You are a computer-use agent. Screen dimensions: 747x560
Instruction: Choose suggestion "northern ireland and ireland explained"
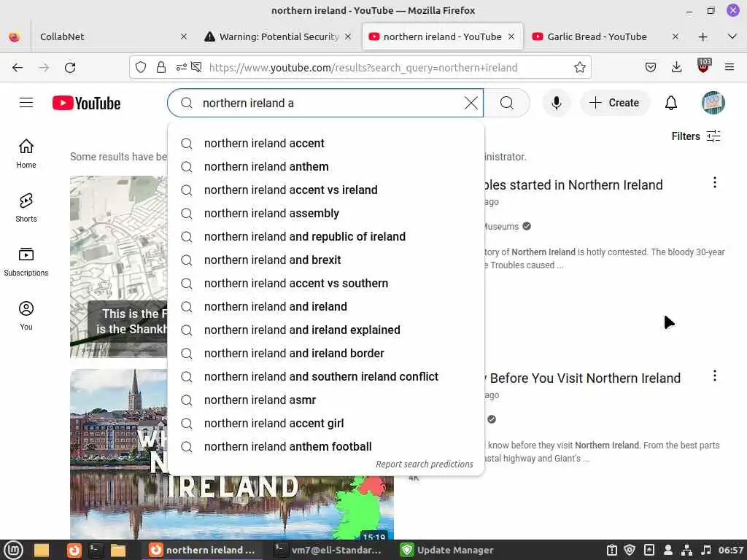326,330
